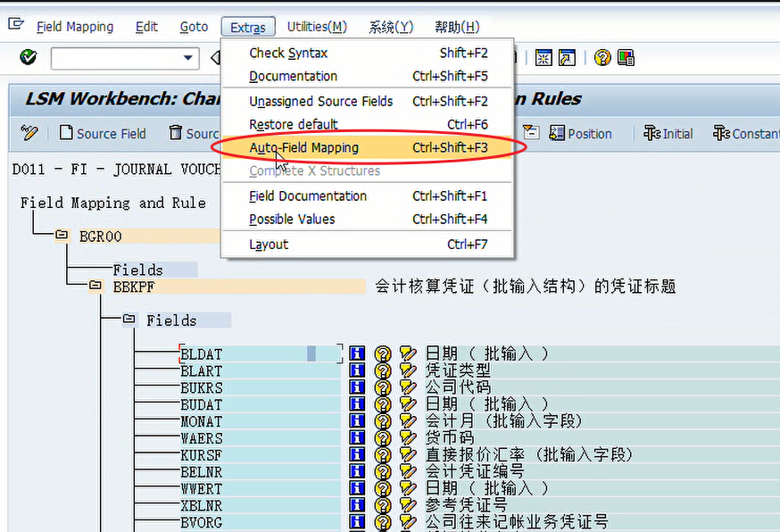
Task: Click inside the command input field
Action: [x=116, y=57]
